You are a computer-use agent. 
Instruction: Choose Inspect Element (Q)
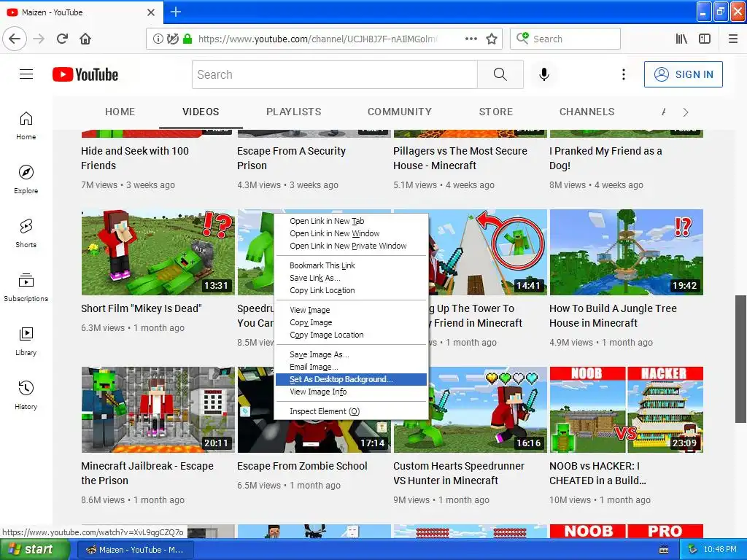(x=351, y=411)
